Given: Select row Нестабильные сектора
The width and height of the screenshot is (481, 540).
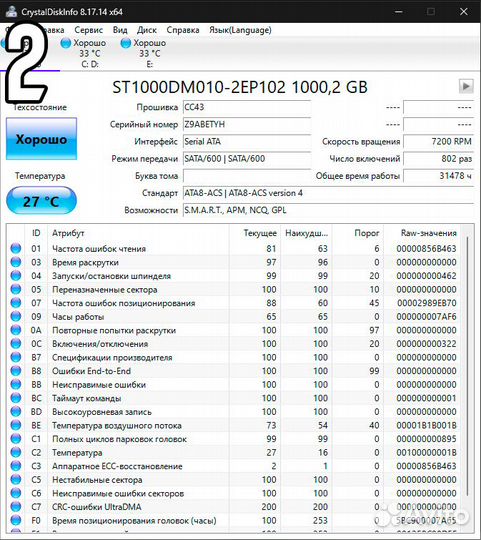Looking at the screenshot, I should click(234, 479).
